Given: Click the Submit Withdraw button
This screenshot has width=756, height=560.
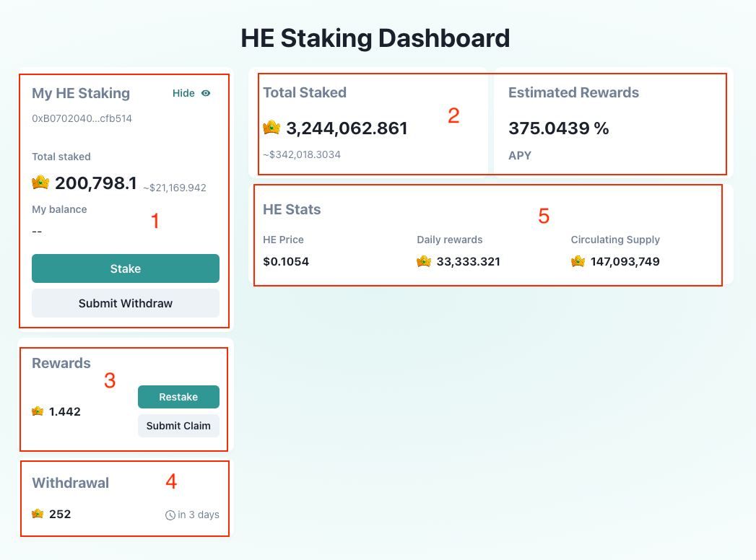Looking at the screenshot, I should 125,303.
